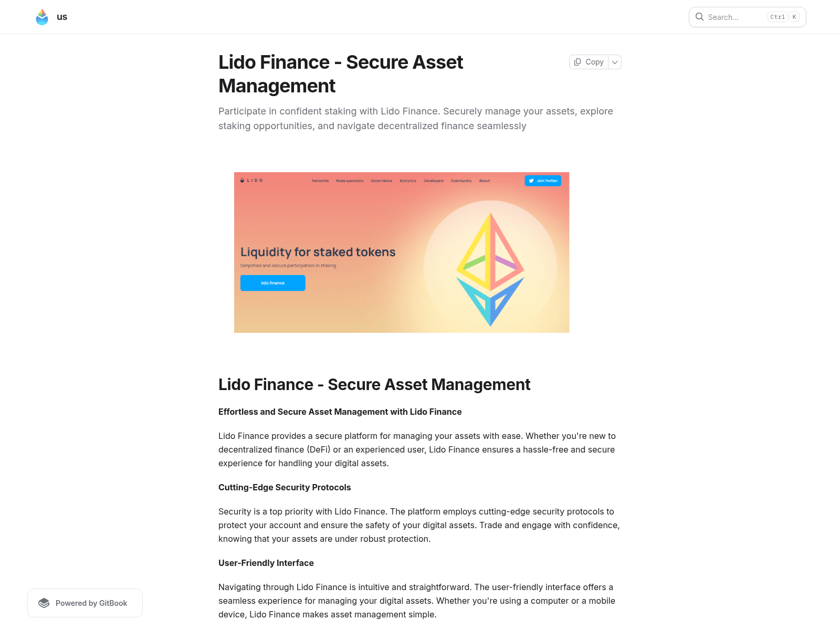The image size is (840, 630).
Task: Select About in the Lido navigation
Action: pyautogui.click(x=484, y=181)
